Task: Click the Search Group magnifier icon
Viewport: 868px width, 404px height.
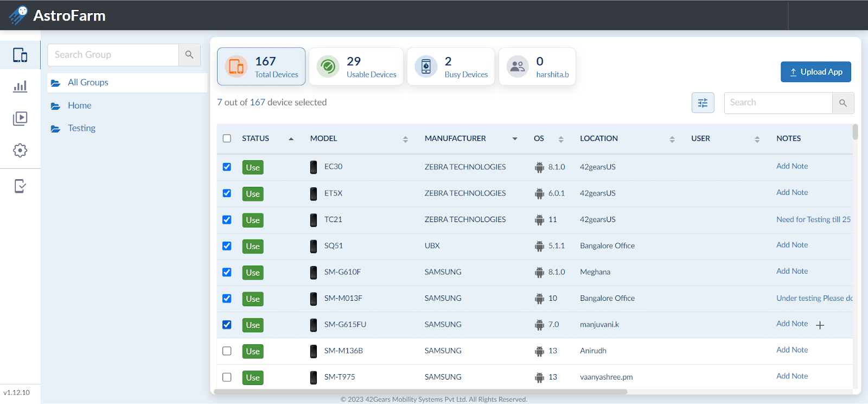Action: (x=189, y=55)
